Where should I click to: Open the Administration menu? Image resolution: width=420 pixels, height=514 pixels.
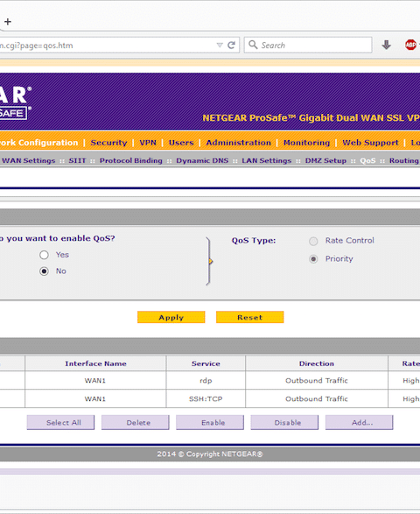click(x=239, y=143)
